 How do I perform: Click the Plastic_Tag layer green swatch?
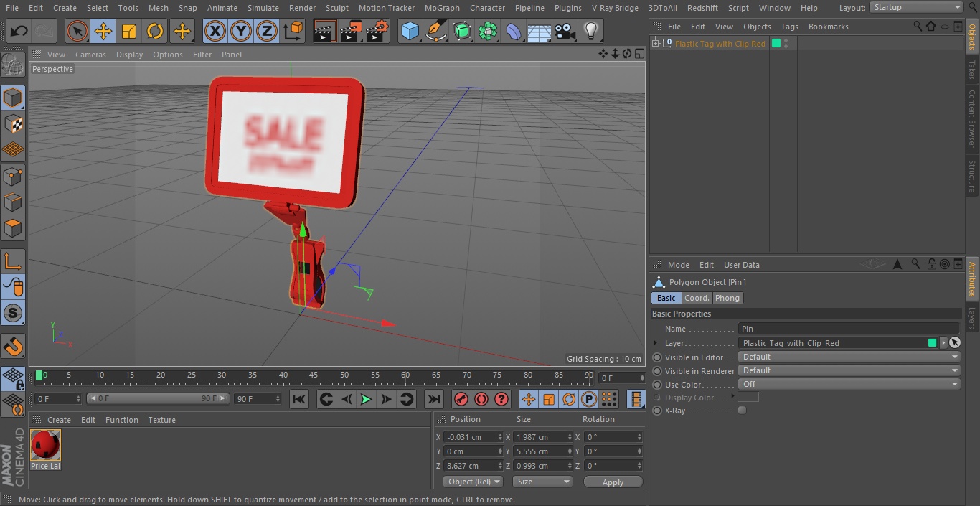(x=932, y=343)
